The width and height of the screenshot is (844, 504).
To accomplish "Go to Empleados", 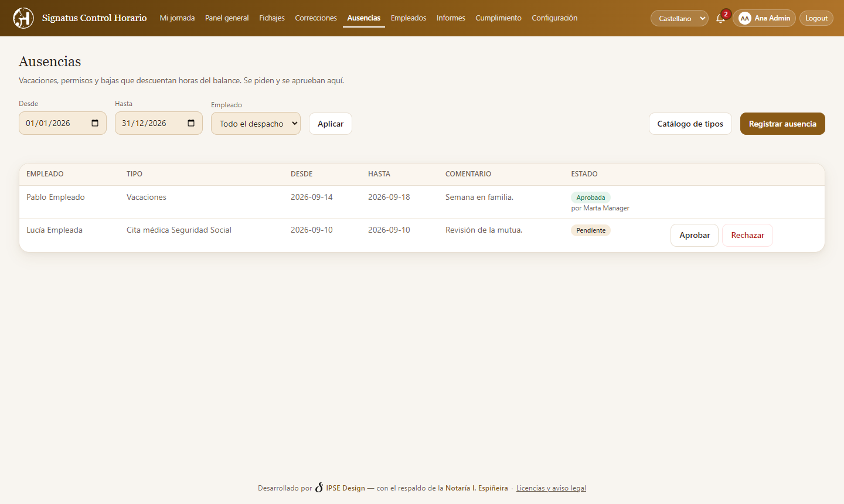I will (409, 18).
